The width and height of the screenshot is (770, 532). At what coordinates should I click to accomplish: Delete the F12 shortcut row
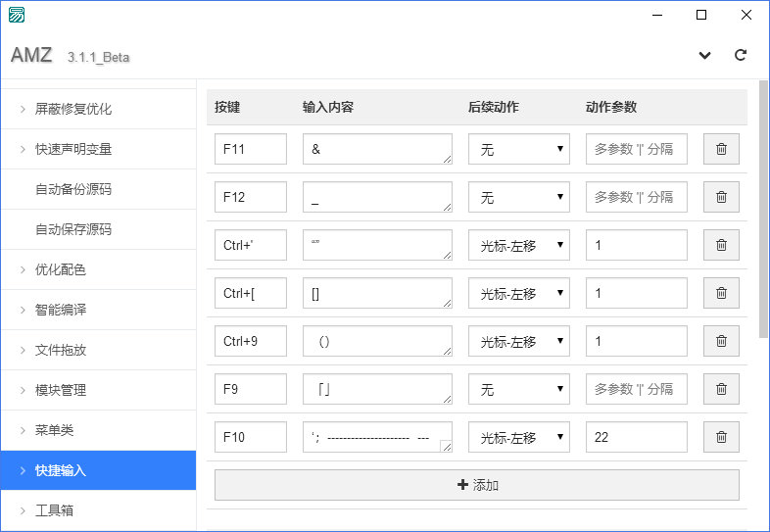[x=721, y=197]
